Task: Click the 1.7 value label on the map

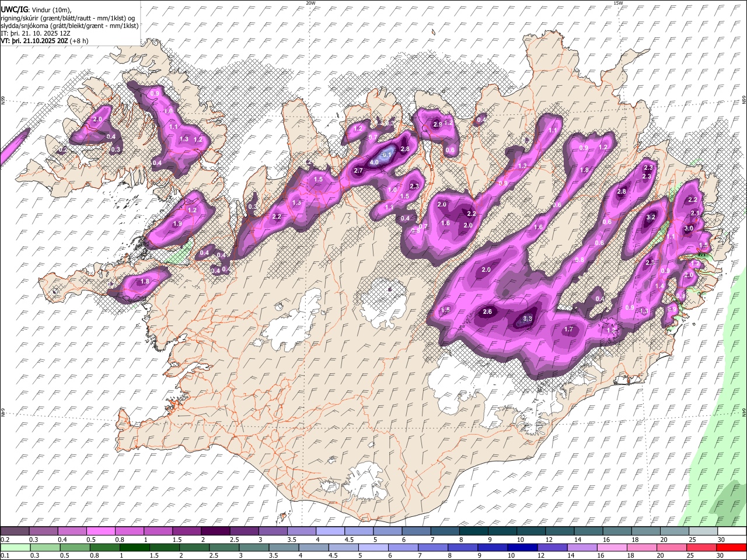Action: pos(569,330)
